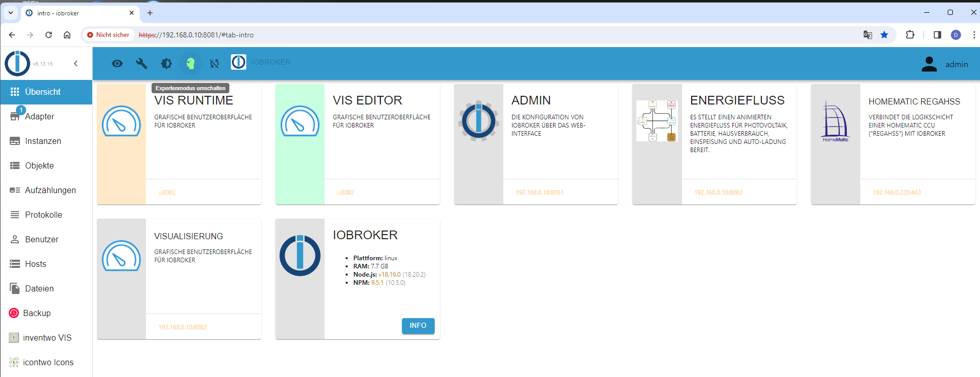Click the Dateien files icon
The image size is (980, 377).
point(15,288)
